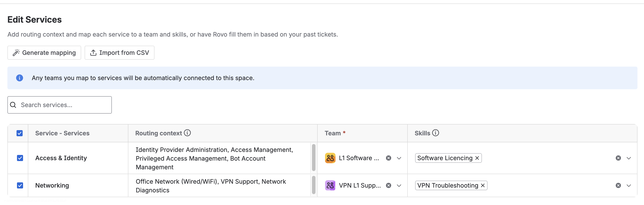Click the VPN L1 Supp team avatar icon
644x205 pixels.
click(x=330, y=185)
